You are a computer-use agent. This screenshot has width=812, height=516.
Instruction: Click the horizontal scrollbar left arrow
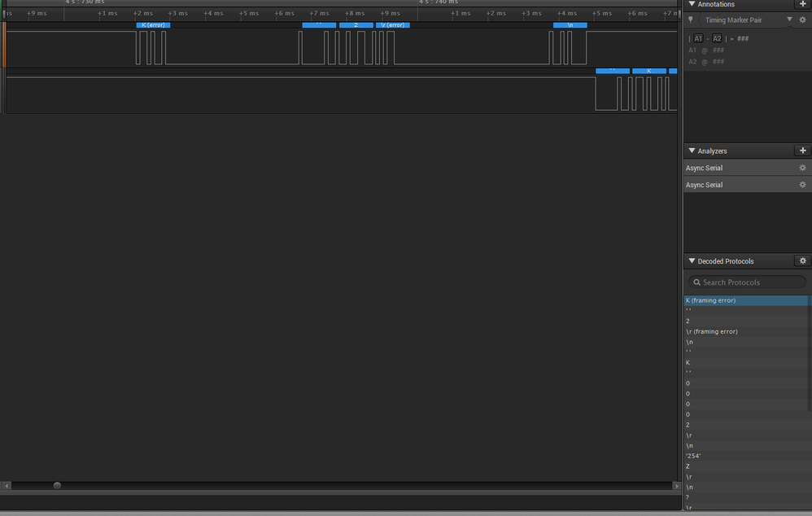(x=7, y=486)
